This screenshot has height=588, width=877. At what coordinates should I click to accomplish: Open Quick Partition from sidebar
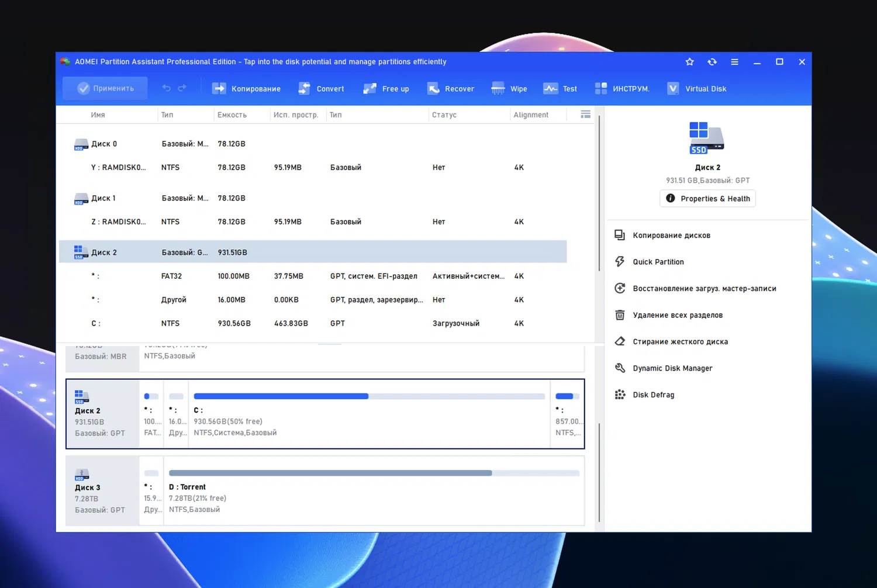tap(658, 261)
